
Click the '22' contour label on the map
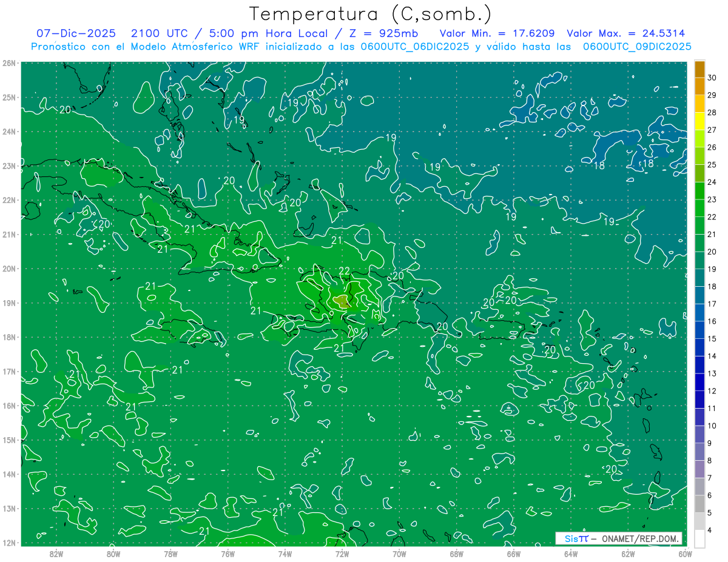click(344, 271)
